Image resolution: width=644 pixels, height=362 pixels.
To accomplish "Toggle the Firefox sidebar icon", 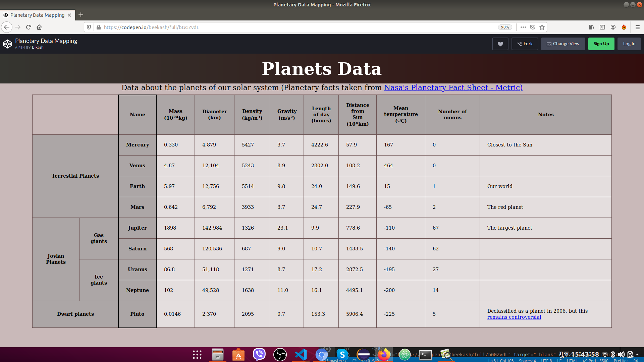I will click(x=602, y=27).
